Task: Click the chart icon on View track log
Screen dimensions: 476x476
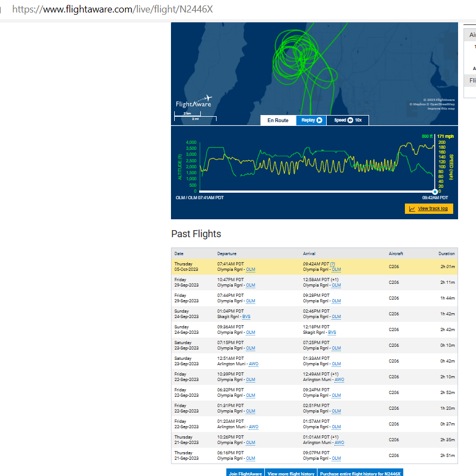Action: [x=412, y=208]
